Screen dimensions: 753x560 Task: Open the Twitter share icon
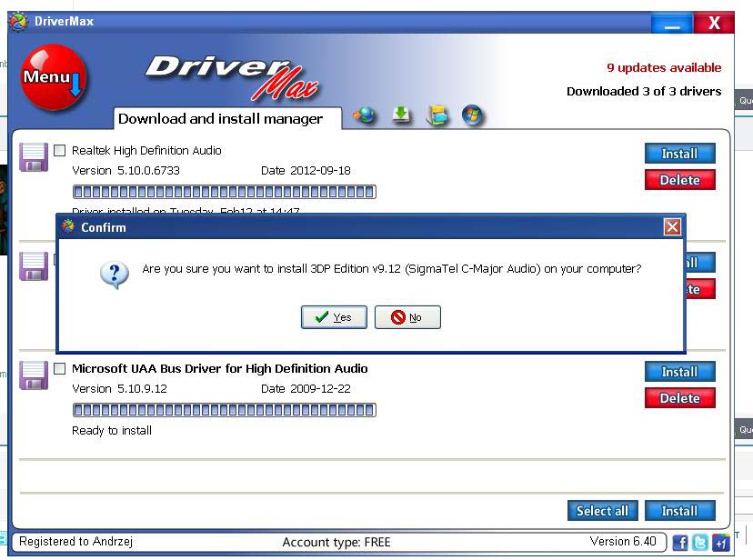point(700,543)
